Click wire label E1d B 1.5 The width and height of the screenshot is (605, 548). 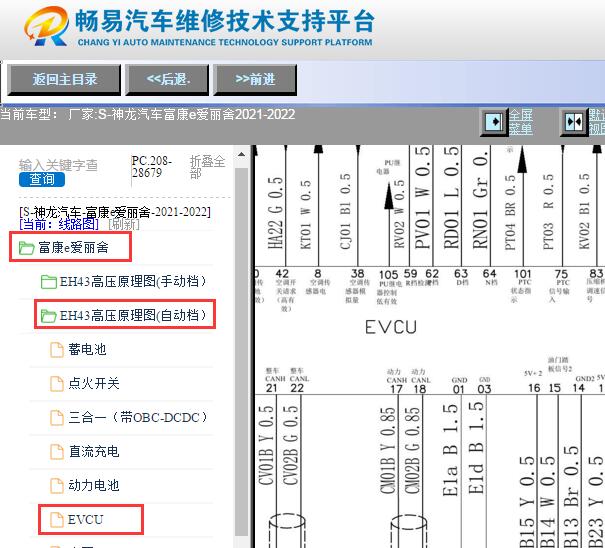(x=476, y=448)
